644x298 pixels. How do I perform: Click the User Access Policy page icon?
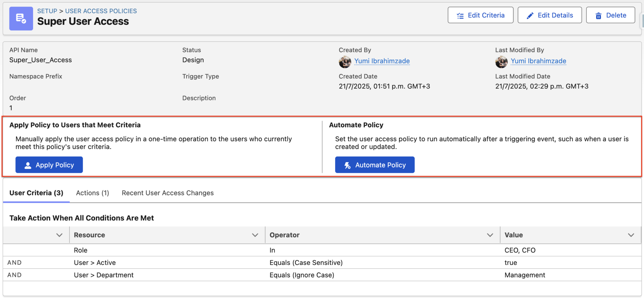click(21, 18)
